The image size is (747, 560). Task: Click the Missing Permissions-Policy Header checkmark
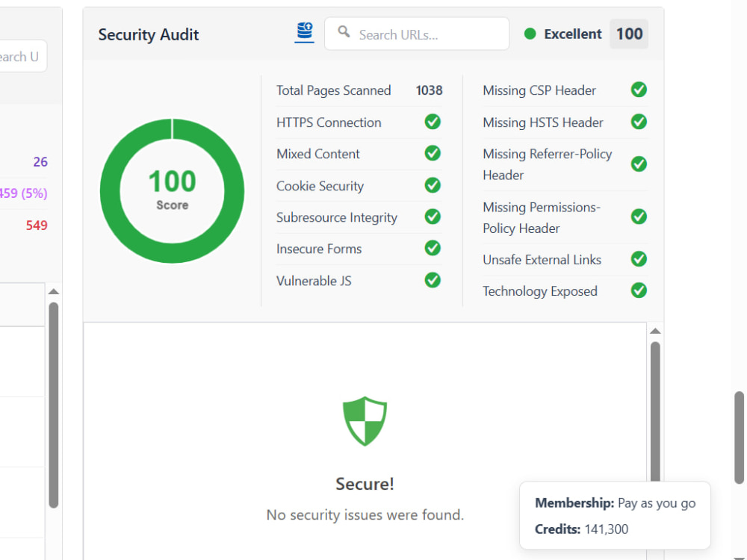point(639,217)
